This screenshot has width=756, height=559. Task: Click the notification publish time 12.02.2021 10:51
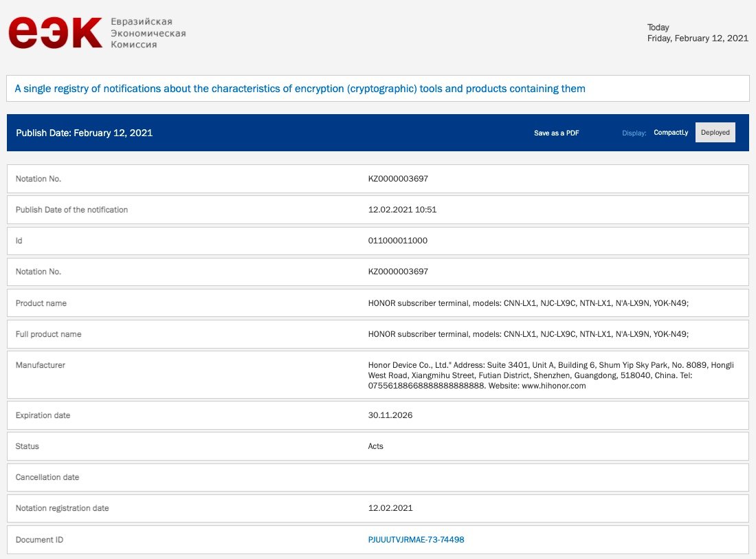402,210
